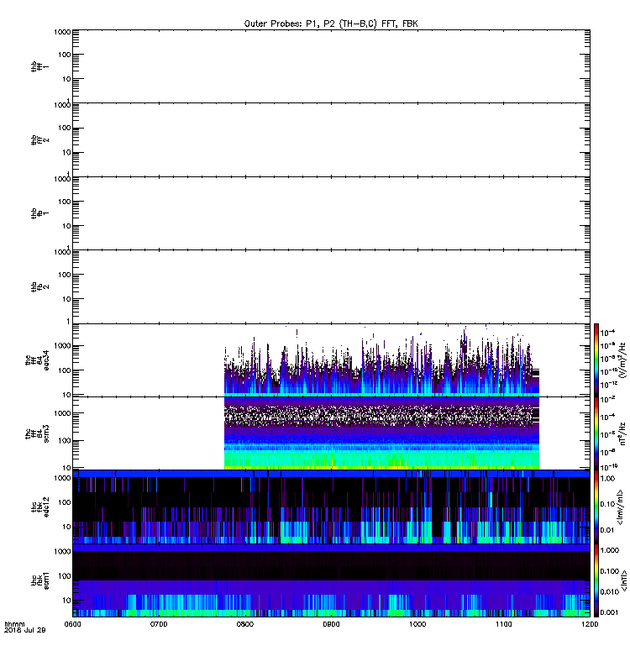Click the edc12 filter bank spectrogram

click(x=331, y=507)
